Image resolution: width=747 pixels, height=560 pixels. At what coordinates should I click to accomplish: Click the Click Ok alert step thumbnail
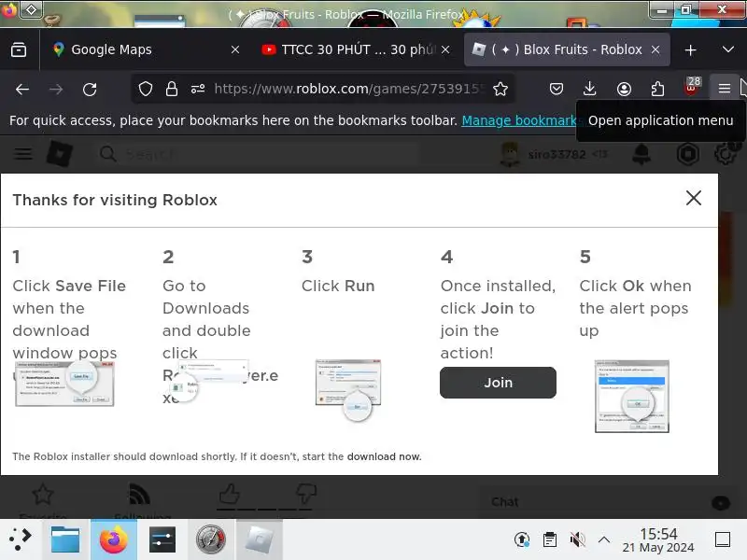pyautogui.click(x=632, y=396)
